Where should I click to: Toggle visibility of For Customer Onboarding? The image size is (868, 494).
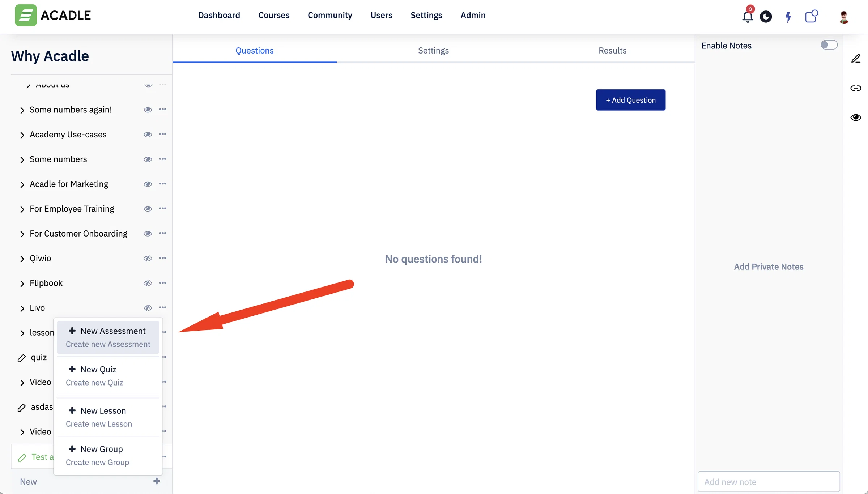[x=148, y=233]
